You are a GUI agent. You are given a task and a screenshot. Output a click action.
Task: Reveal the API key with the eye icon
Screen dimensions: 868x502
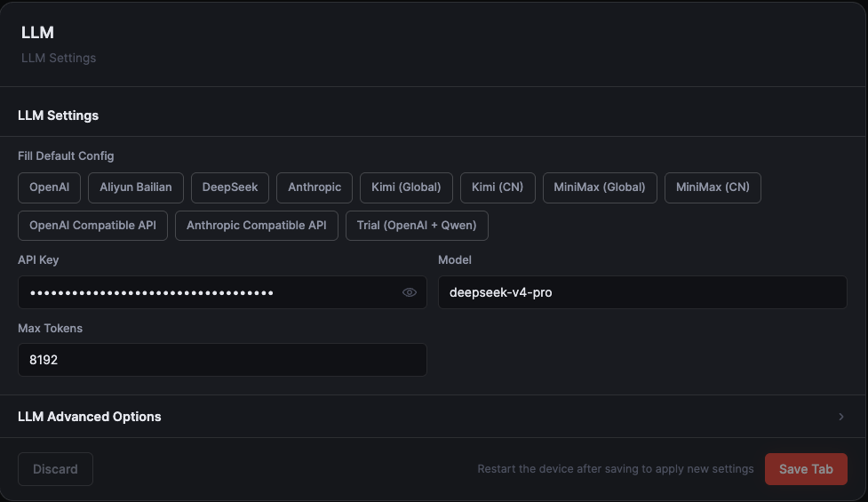409,292
